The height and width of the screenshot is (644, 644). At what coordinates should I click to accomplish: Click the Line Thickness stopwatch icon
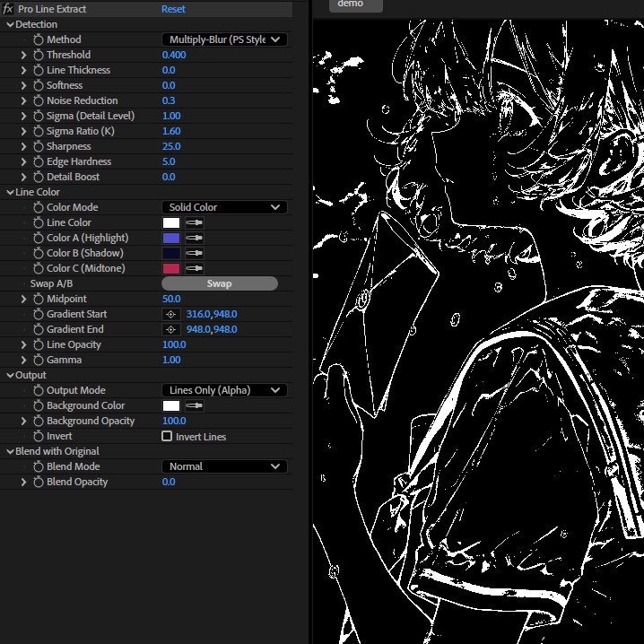coord(39,70)
